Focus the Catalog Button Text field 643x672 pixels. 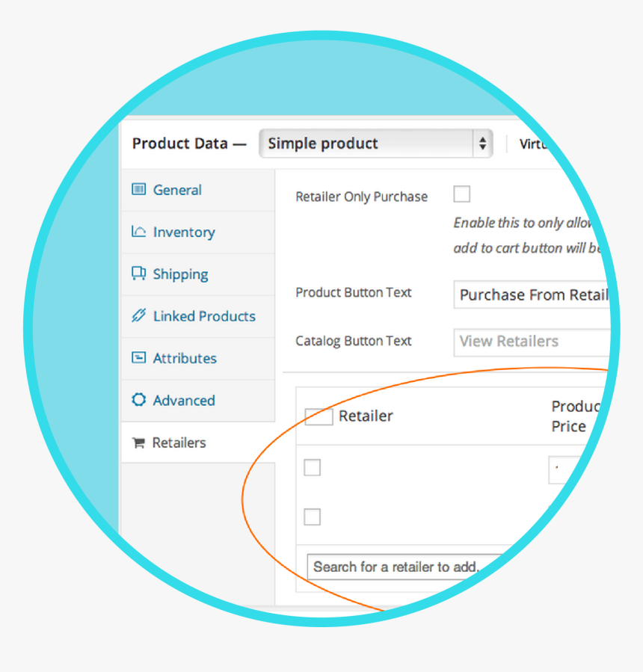click(x=532, y=342)
